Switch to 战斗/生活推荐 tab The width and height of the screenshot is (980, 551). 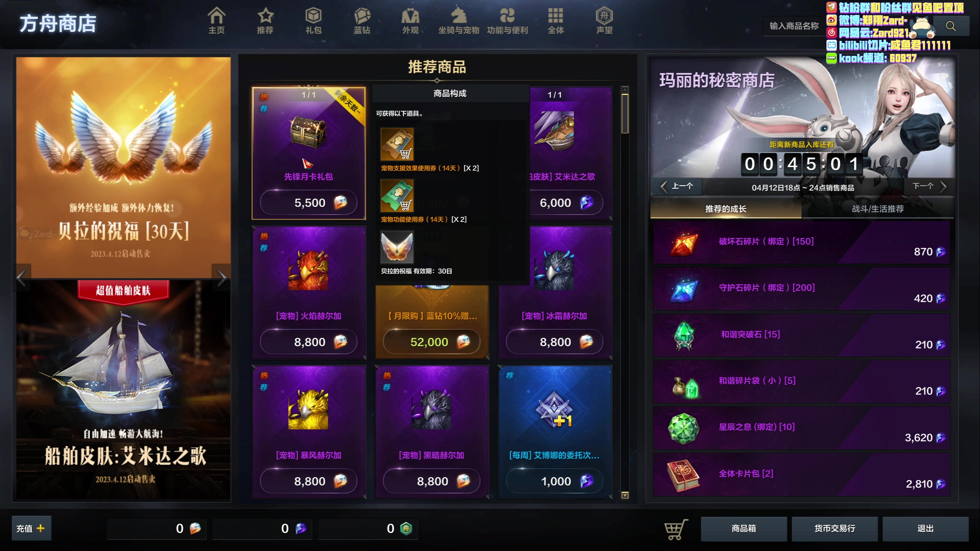(x=878, y=209)
